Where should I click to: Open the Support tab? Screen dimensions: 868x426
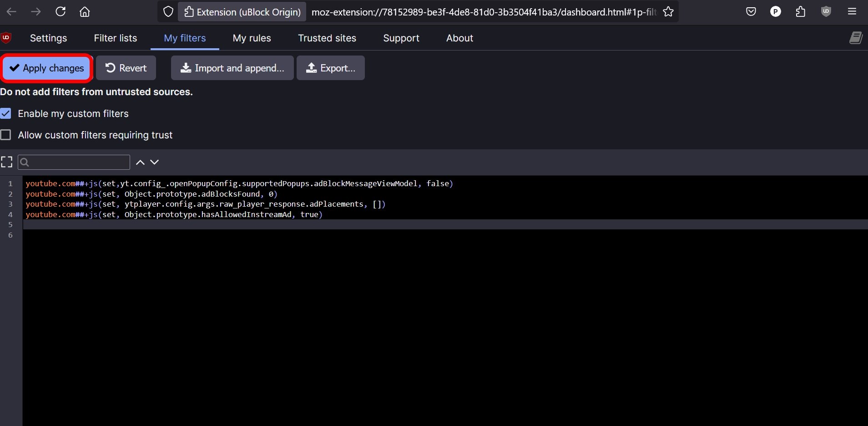click(x=401, y=38)
